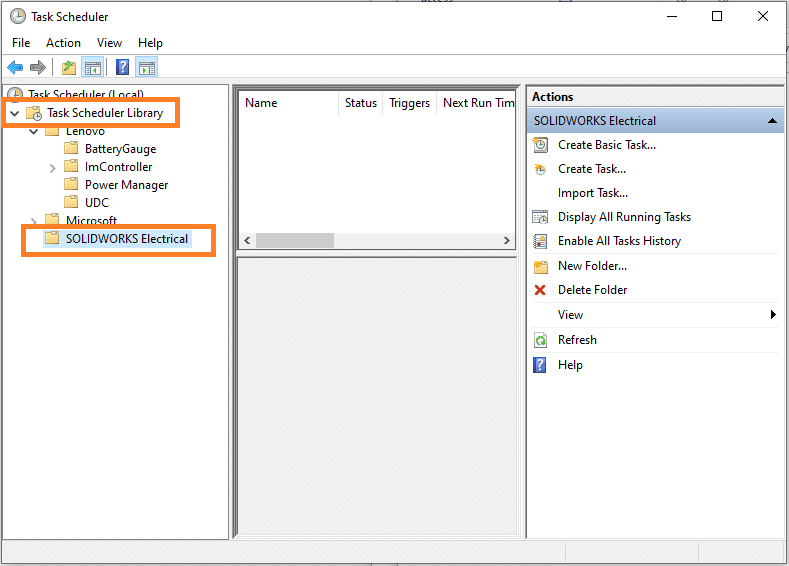Click the Create Basic Task icon
The image size is (789, 566).
(x=540, y=145)
